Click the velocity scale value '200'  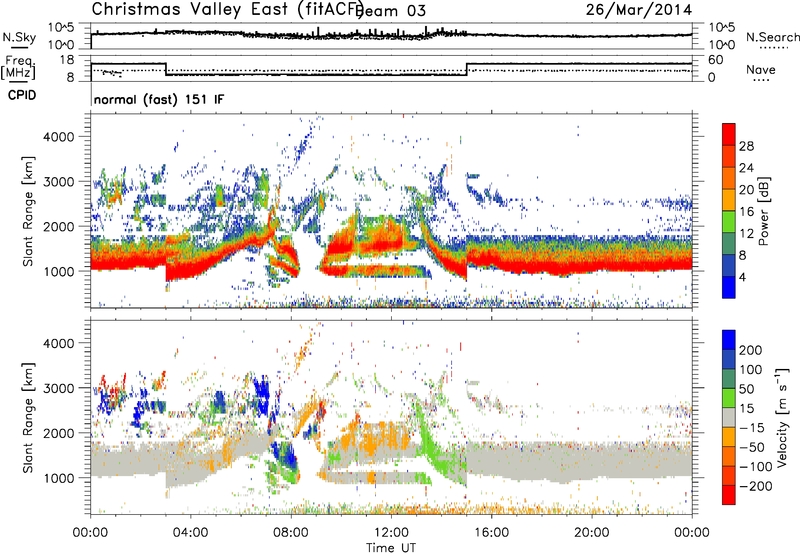750,350
